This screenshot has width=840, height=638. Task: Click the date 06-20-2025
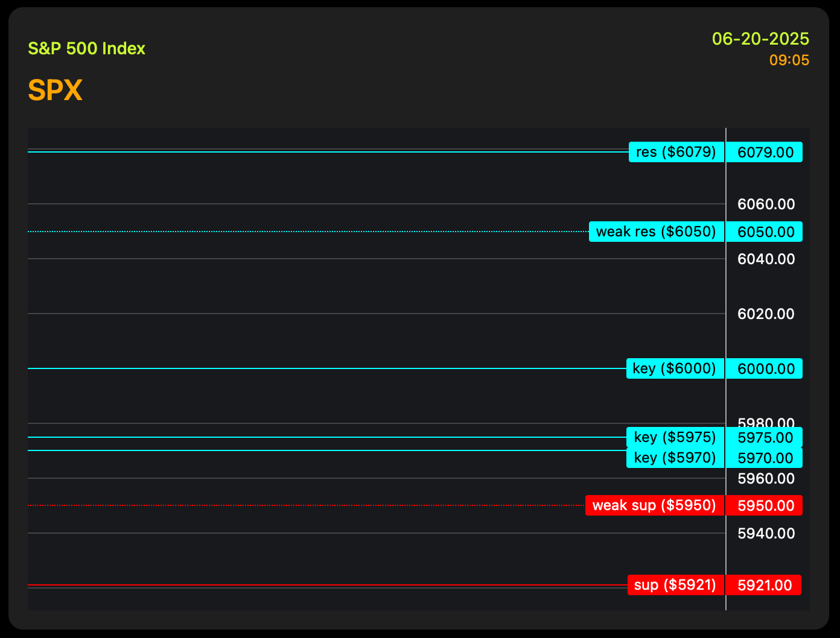click(x=760, y=39)
